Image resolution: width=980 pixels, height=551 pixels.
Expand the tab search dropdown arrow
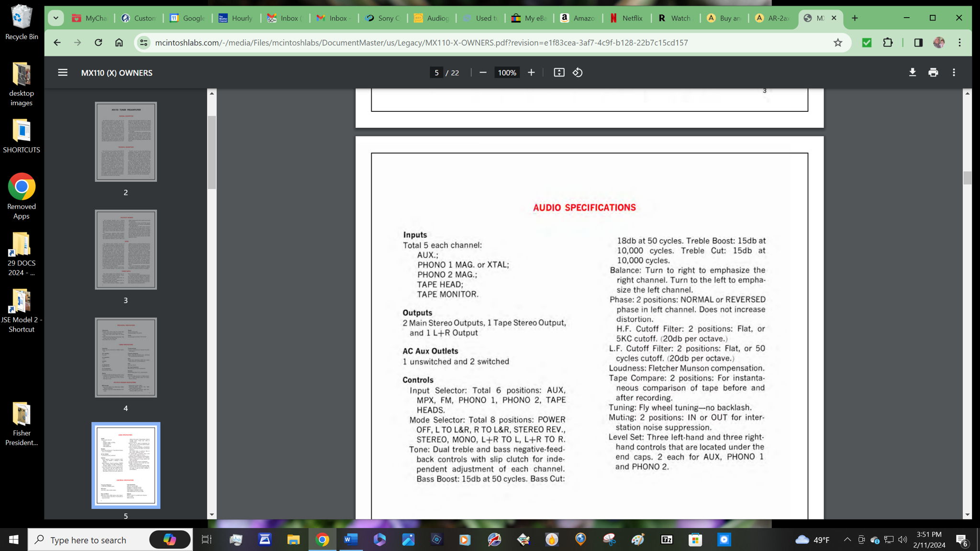[56, 18]
